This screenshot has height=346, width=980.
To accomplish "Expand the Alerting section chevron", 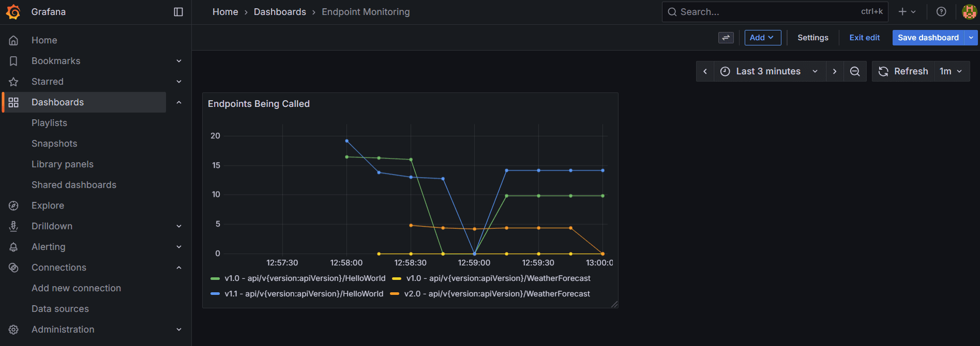I will coord(179,247).
